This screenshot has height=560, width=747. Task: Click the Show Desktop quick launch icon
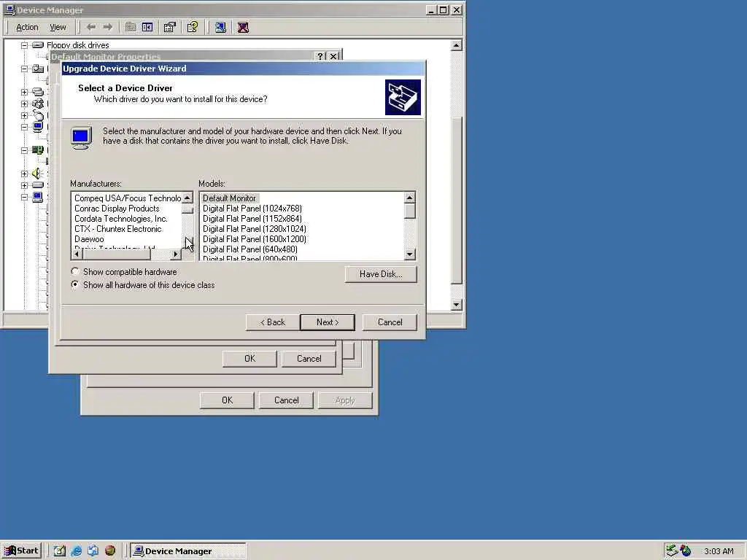point(59,551)
